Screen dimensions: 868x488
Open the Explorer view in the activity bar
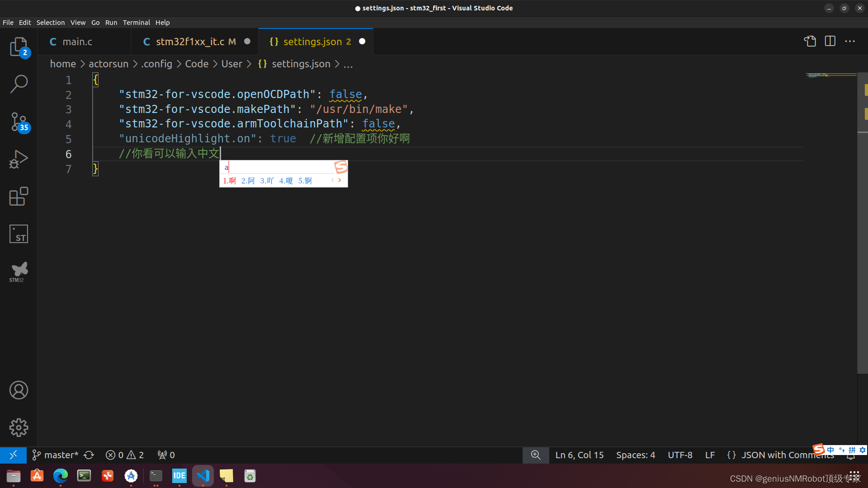[x=19, y=47]
